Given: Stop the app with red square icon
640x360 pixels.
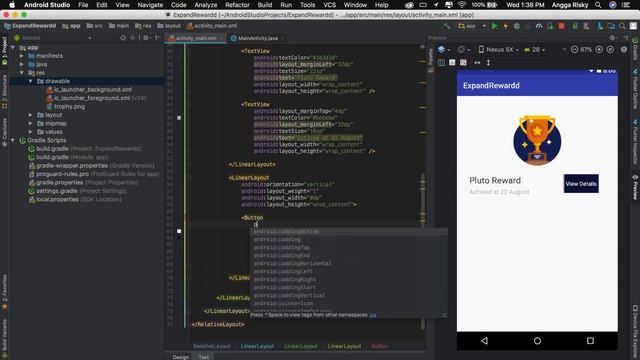Looking at the screenshot, I should [562, 26].
